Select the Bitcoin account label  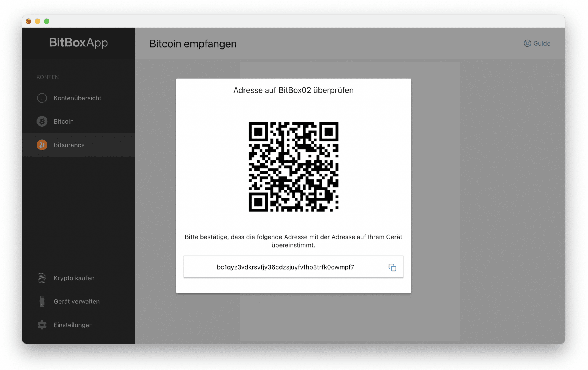63,121
